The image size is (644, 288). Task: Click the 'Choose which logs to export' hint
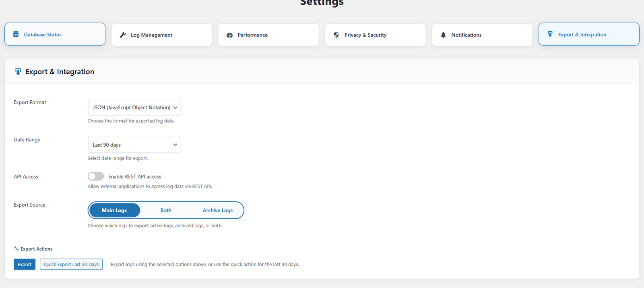(155, 226)
